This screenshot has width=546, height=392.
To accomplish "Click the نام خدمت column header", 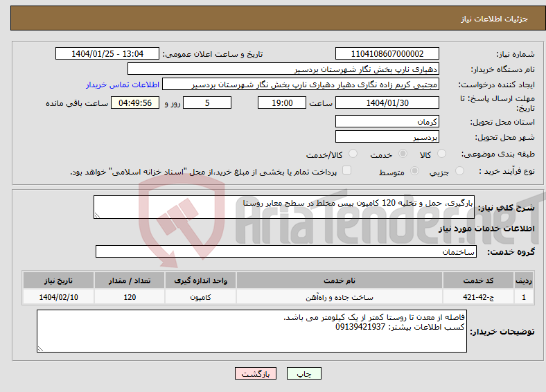I will pyautogui.click(x=340, y=280).
